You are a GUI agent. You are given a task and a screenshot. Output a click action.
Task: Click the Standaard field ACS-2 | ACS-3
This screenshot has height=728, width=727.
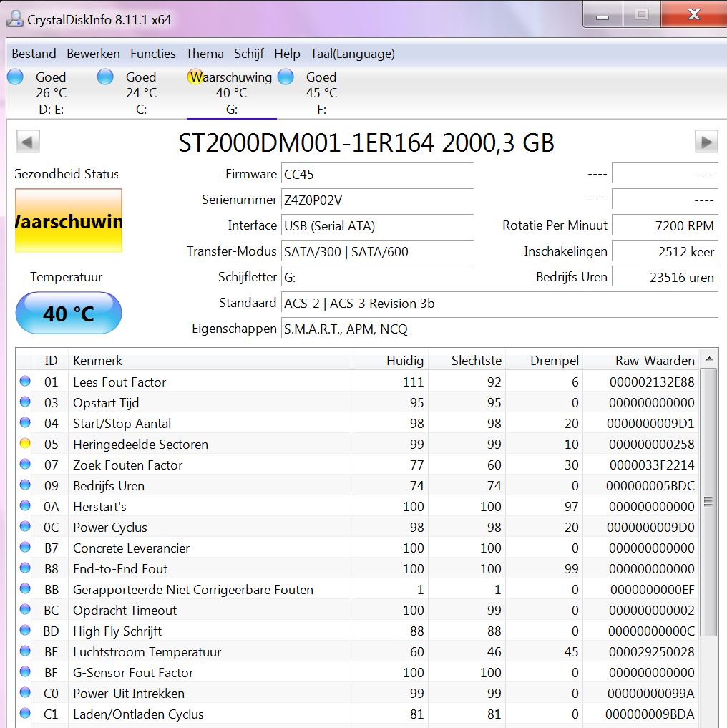click(499, 304)
